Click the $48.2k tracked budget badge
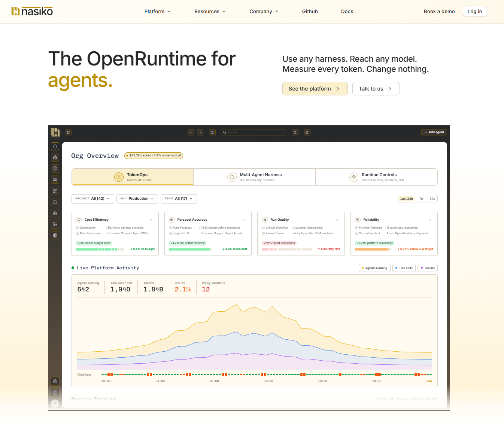 (154, 156)
